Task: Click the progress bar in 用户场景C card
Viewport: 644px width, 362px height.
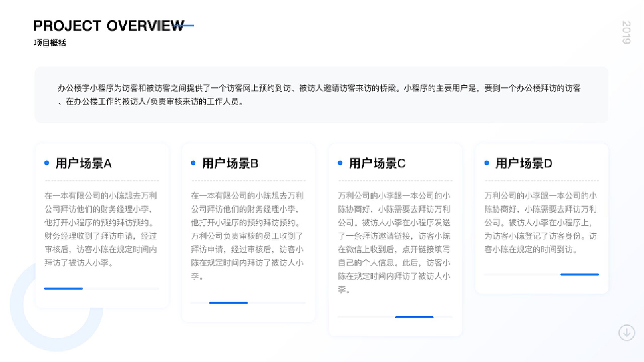Action: tap(395, 317)
